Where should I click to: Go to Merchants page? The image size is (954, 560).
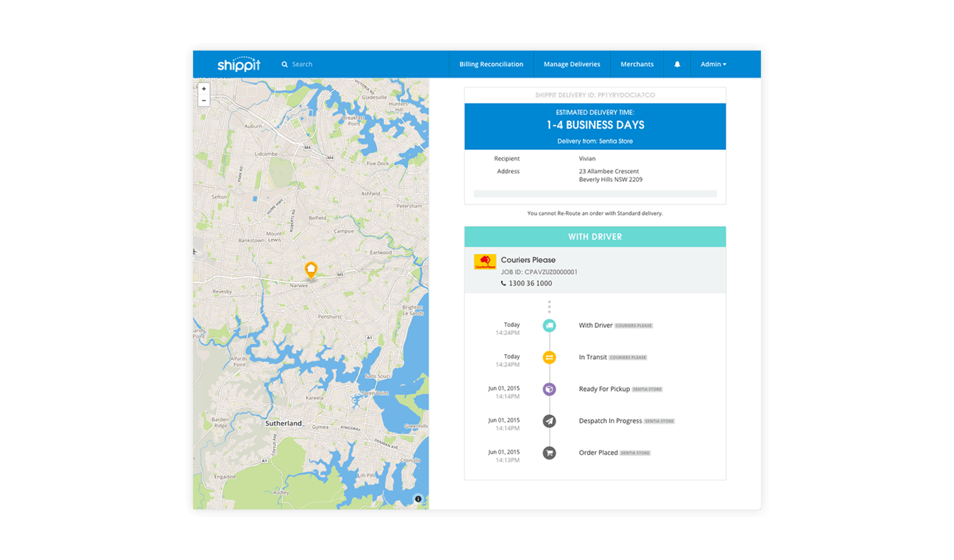pyautogui.click(x=637, y=64)
